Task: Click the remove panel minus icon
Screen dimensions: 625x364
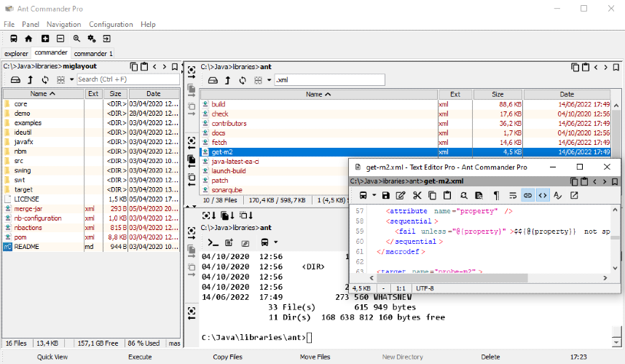Action: pyautogui.click(x=60, y=39)
